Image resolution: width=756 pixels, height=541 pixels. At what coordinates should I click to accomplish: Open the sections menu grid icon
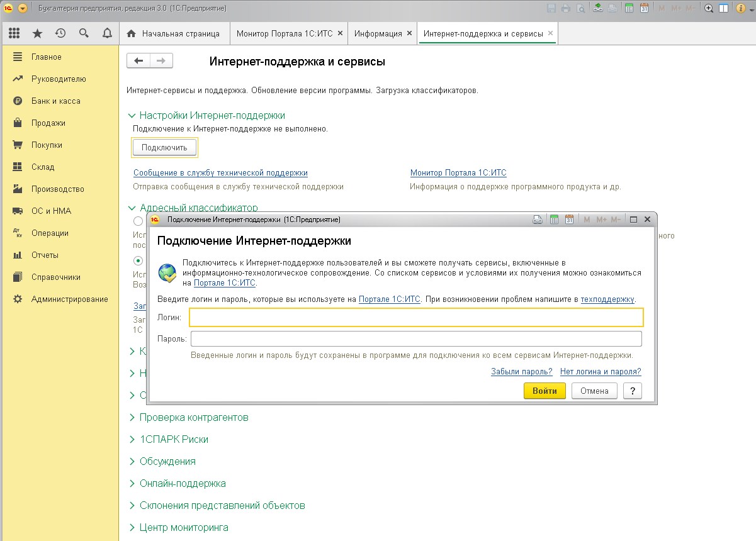(x=14, y=33)
